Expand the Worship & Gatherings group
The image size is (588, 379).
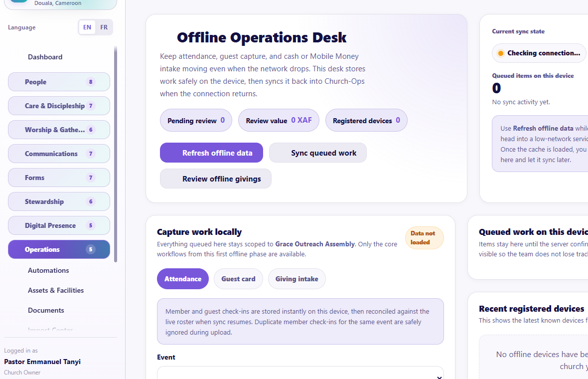coord(59,130)
